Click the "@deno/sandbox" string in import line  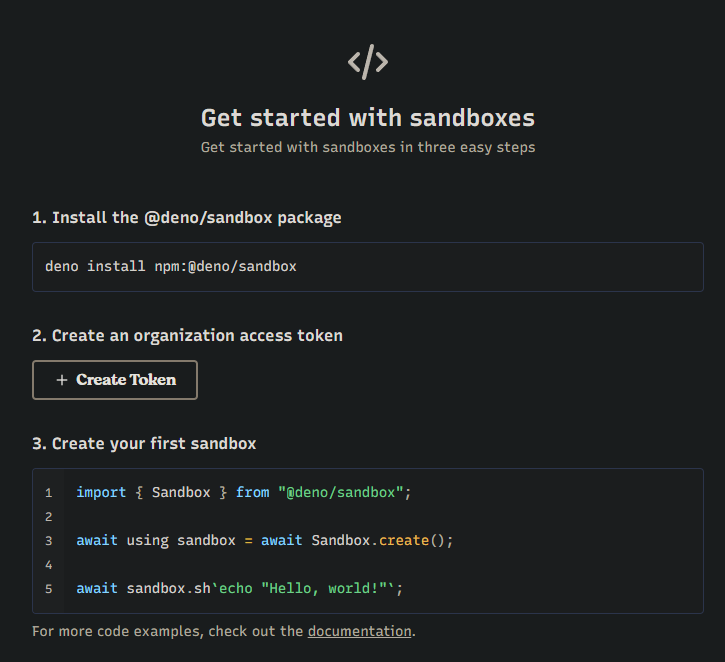[340, 493]
